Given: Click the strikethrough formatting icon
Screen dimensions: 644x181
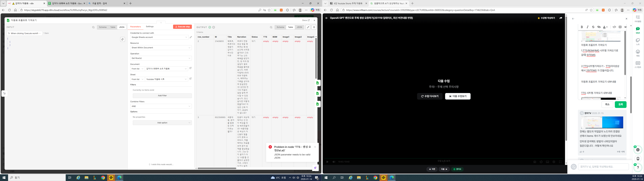Looking at the screenshot, I should click(593, 27).
